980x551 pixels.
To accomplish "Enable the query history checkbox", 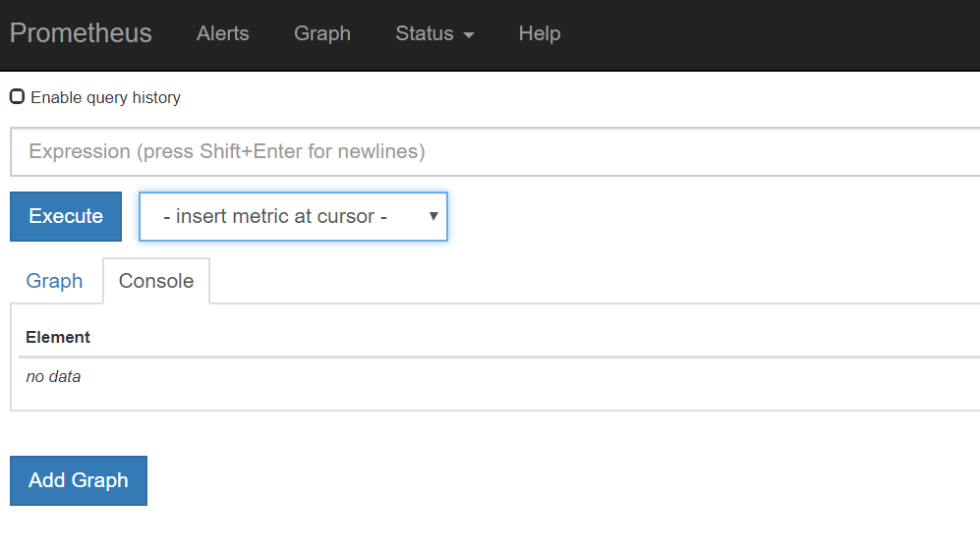I will [x=18, y=97].
